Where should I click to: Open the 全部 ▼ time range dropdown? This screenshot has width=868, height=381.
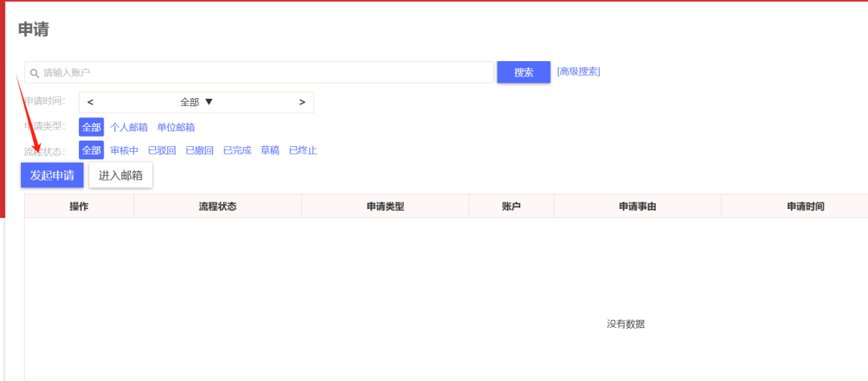[197, 102]
